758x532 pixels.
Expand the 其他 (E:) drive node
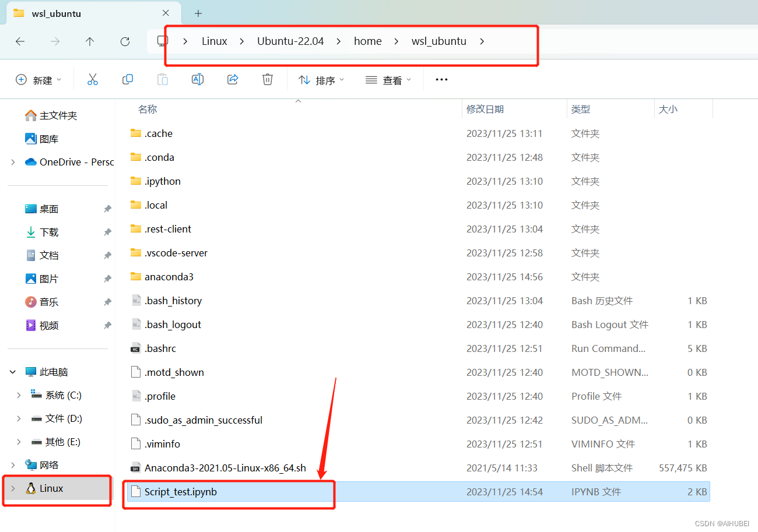coord(19,442)
